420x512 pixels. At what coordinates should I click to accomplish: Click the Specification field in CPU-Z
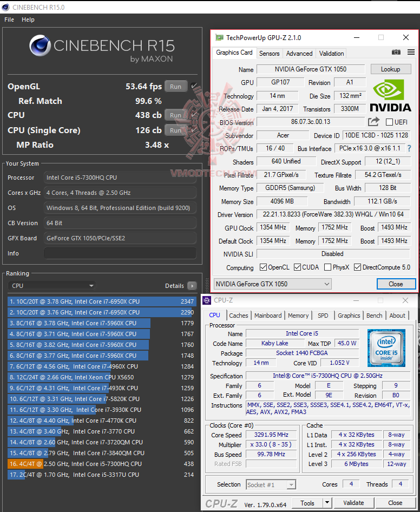click(x=327, y=376)
